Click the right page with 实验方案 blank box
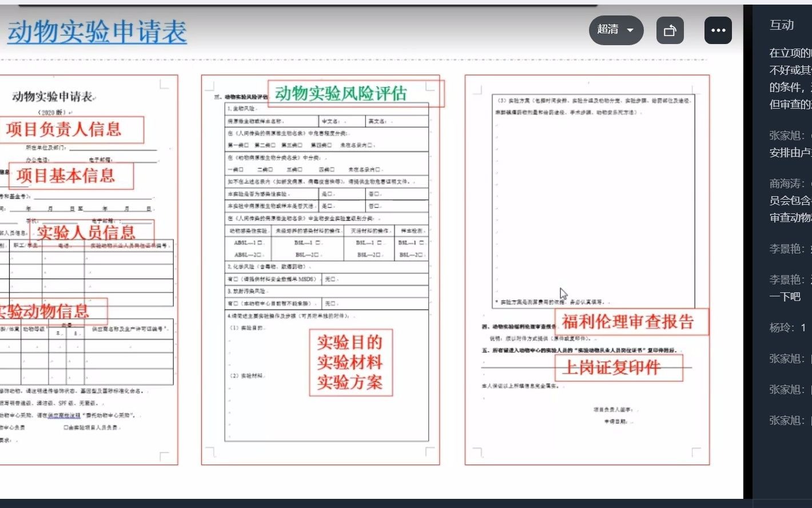Screen dimensions: 812x508 [x=587, y=269]
